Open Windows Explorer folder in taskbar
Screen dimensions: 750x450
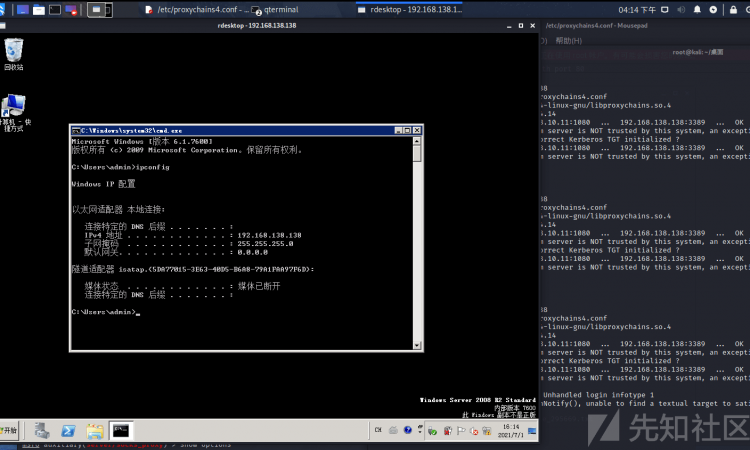coord(95,431)
